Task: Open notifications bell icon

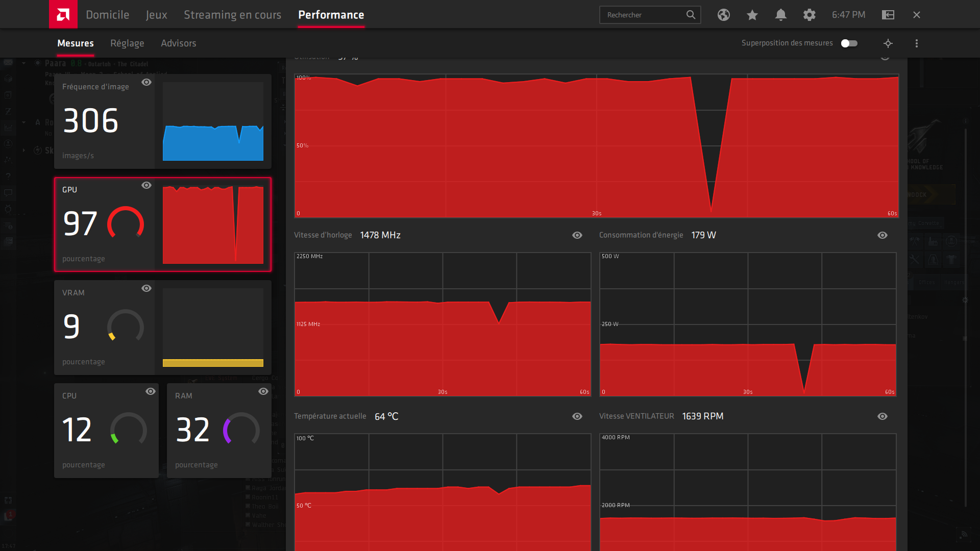Action: (780, 15)
